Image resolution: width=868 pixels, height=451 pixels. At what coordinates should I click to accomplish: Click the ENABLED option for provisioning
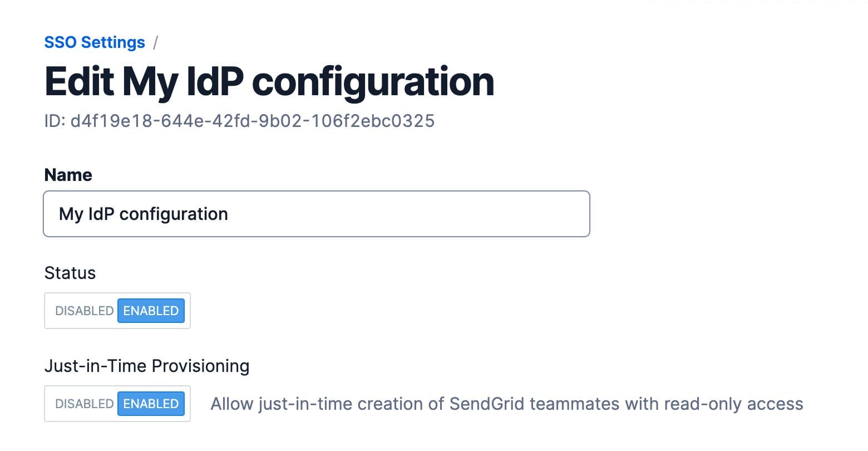point(151,404)
